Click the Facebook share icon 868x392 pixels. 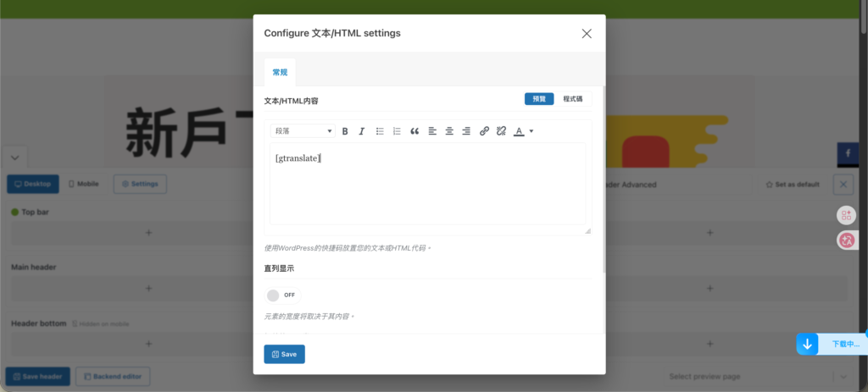[848, 153]
